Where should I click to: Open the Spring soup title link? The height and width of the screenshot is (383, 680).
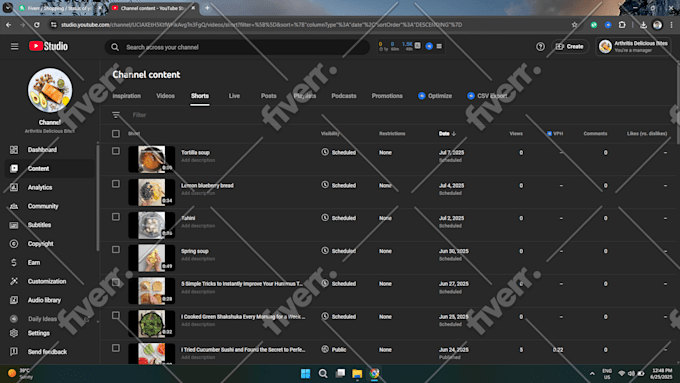point(195,251)
